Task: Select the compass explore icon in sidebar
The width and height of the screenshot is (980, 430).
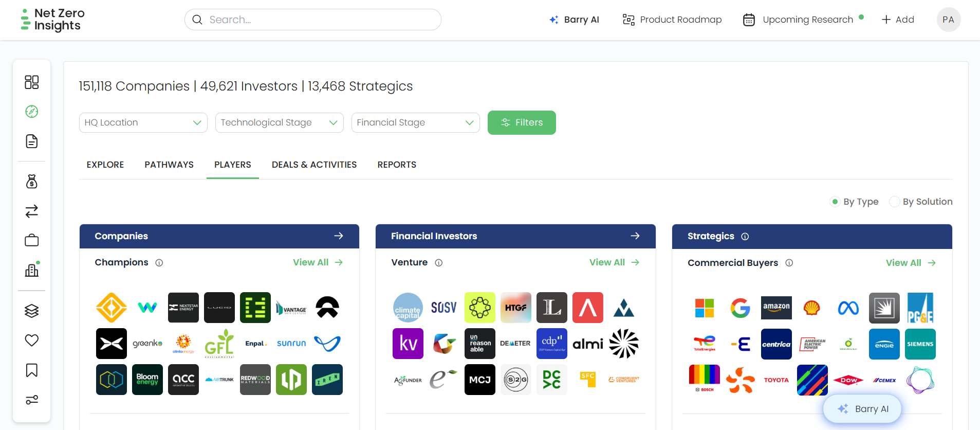Action: pyautogui.click(x=32, y=112)
